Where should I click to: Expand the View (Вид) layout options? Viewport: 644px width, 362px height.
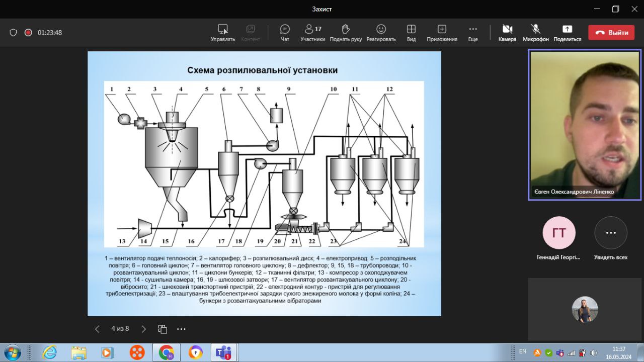click(411, 32)
